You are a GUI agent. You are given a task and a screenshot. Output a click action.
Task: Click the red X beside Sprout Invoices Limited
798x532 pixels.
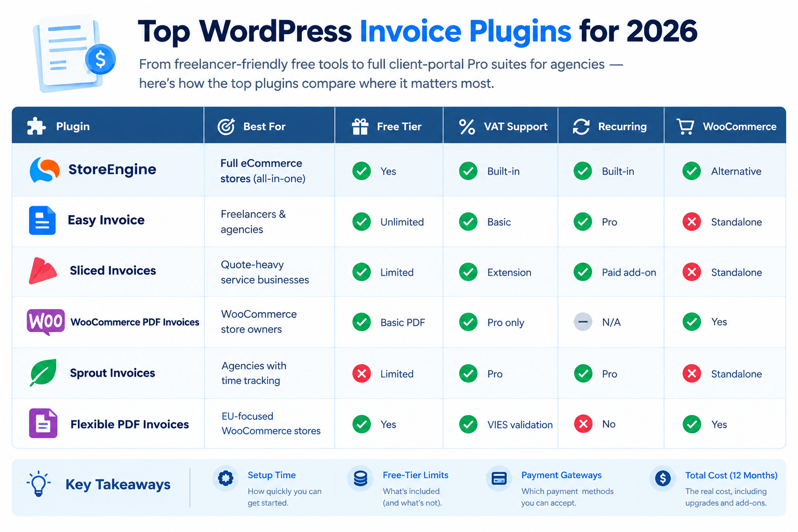(362, 374)
